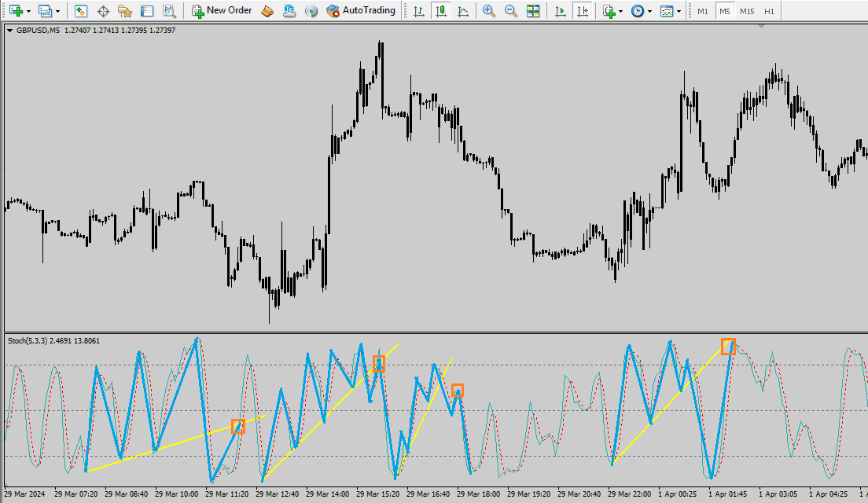Open the Market Watch panel icon
Screen dimensions: 868x503
pyautogui.click(x=81, y=11)
